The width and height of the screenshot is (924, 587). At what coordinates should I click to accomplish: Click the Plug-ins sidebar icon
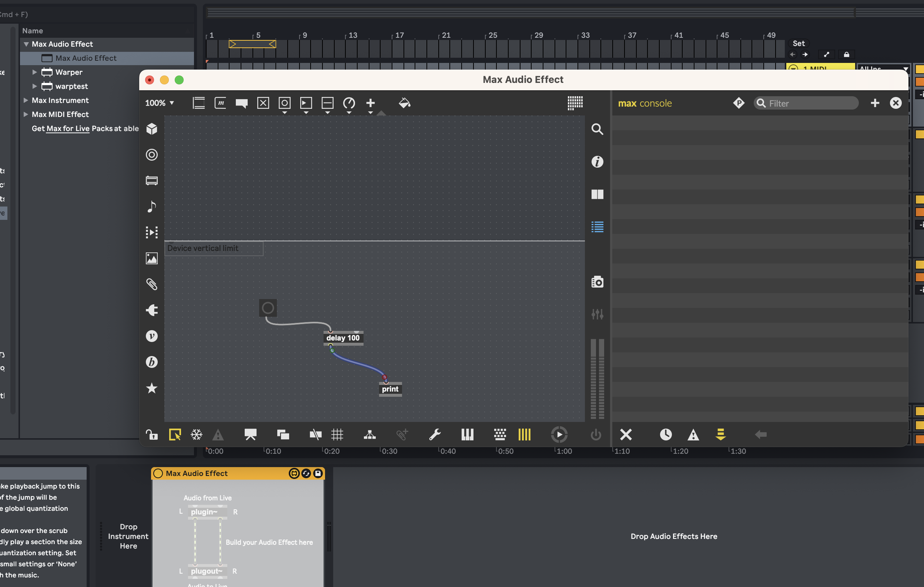click(151, 310)
